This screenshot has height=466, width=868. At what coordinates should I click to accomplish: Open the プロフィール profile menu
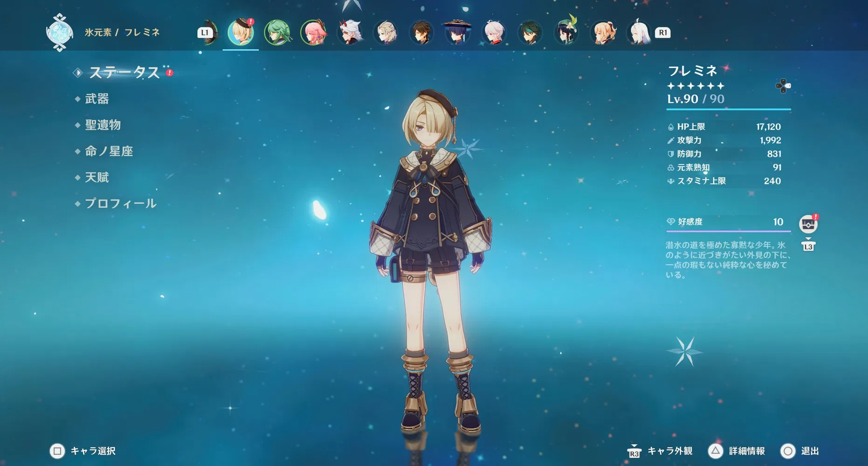pos(121,203)
